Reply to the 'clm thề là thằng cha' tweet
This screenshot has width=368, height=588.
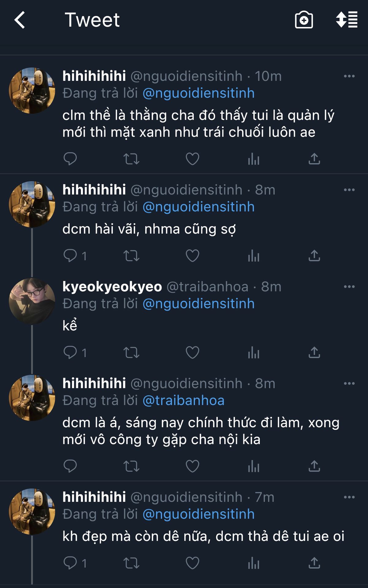70,159
